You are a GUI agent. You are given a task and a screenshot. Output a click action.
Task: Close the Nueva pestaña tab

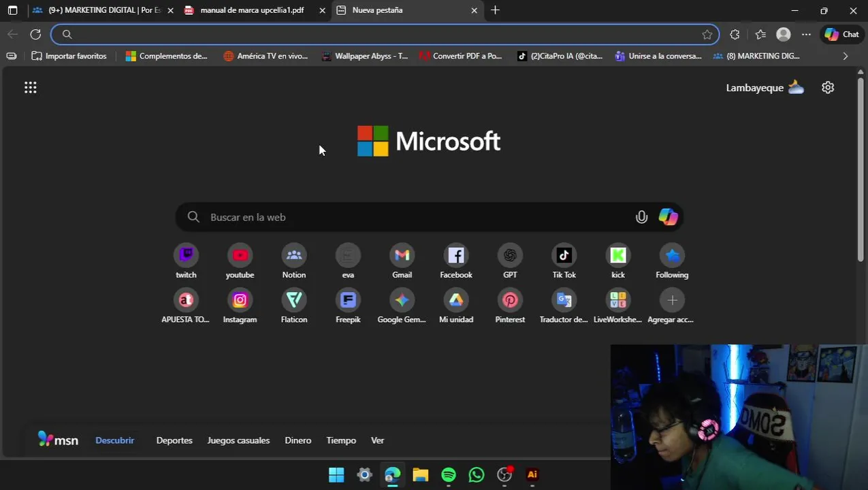[474, 10]
